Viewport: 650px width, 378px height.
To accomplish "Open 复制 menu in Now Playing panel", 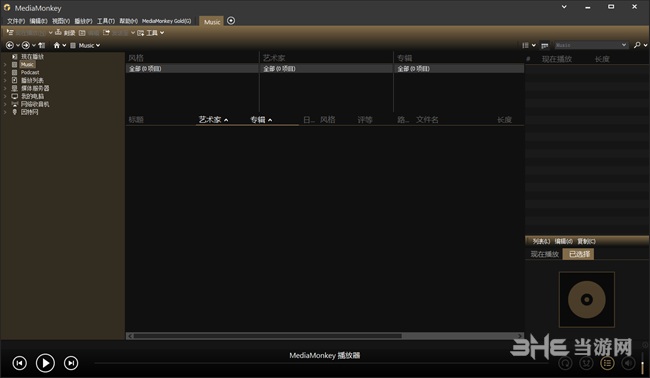I will (586, 241).
